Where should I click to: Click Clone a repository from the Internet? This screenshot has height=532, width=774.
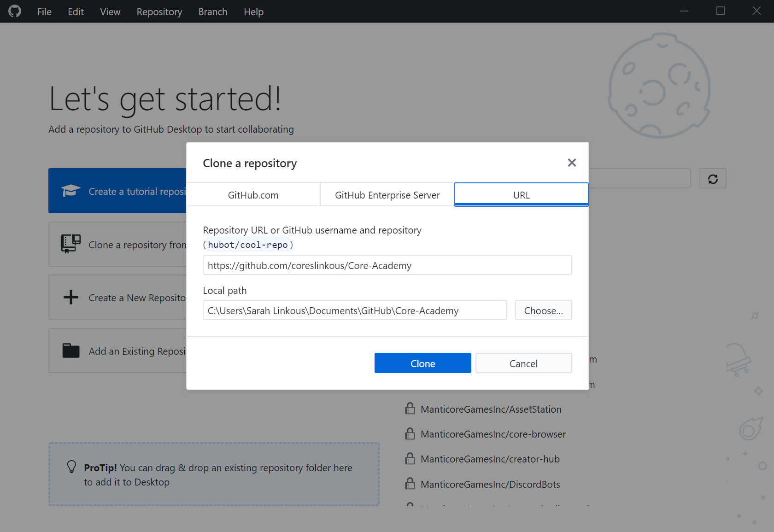(117, 244)
